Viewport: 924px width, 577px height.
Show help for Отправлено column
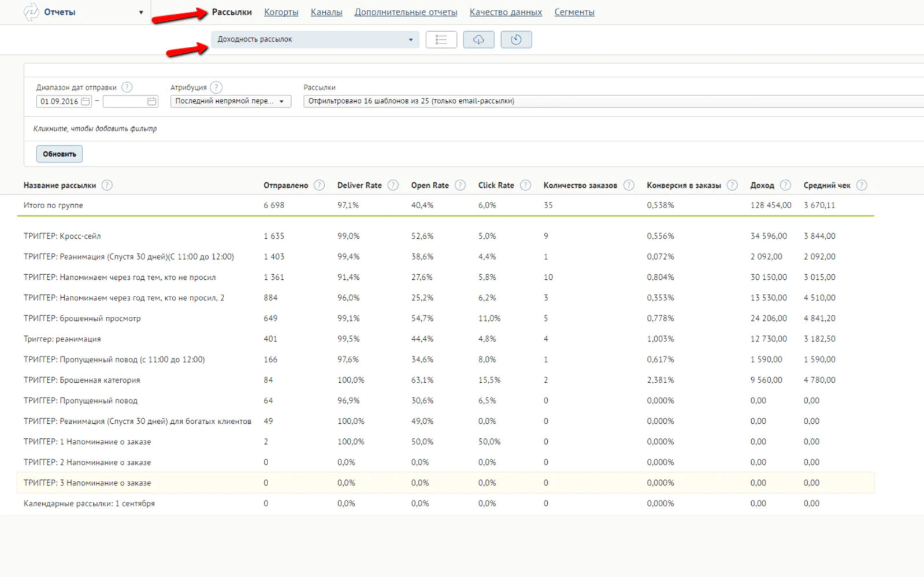point(319,185)
